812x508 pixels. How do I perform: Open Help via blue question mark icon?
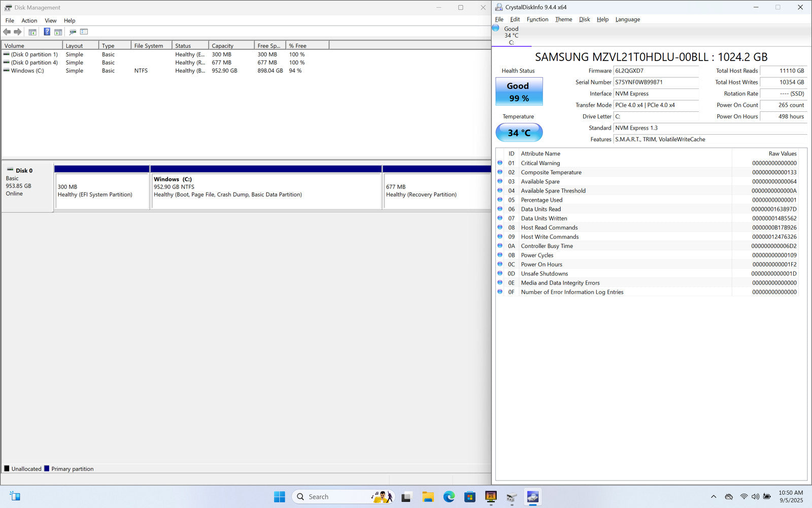[x=47, y=32]
